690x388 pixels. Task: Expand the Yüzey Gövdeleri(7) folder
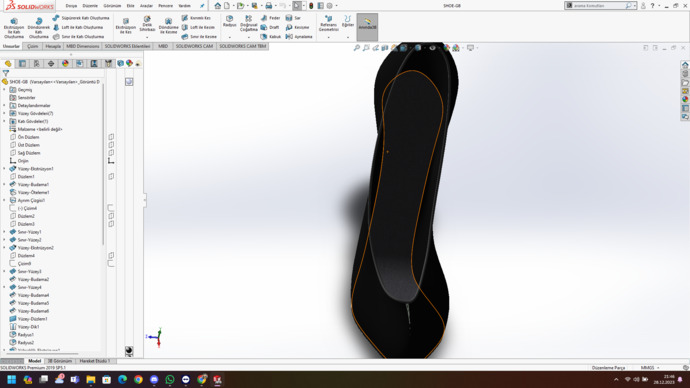tap(4, 113)
